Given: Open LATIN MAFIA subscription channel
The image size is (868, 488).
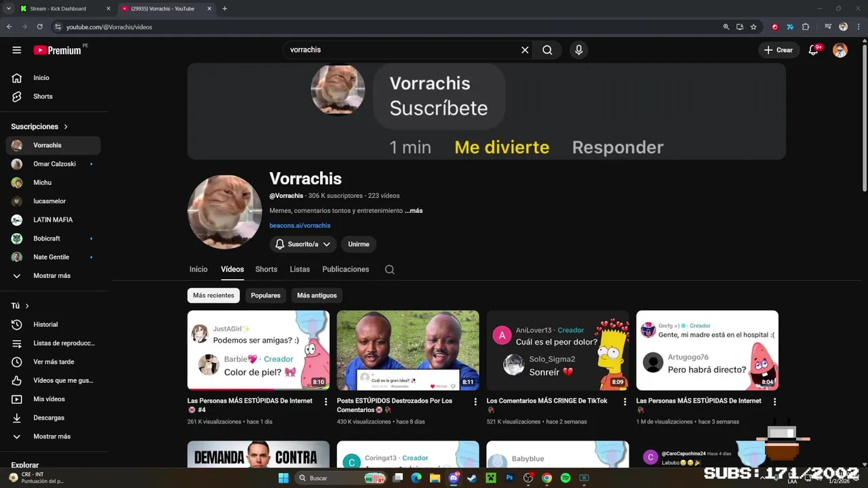Looking at the screenshot, I should [x=53, y=220].
